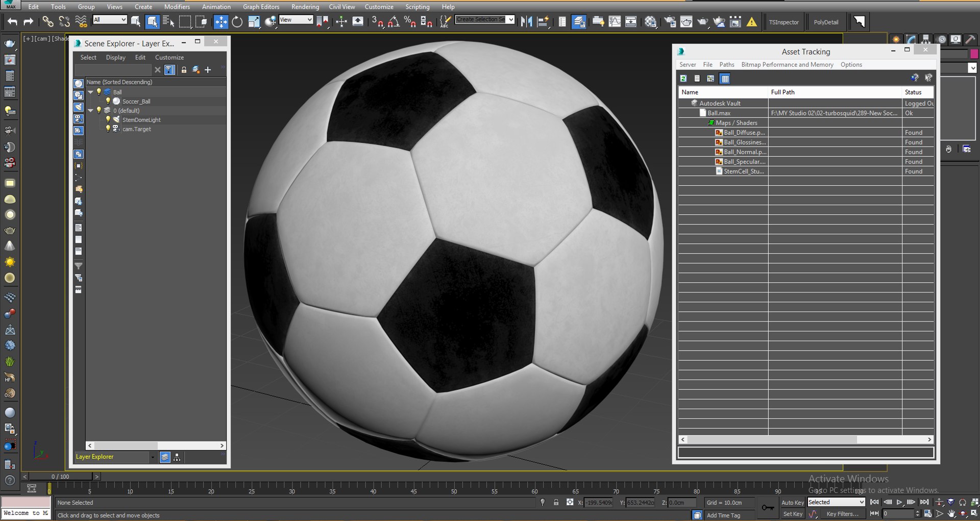Toggle the Angle Snap button

coord(394,21)
